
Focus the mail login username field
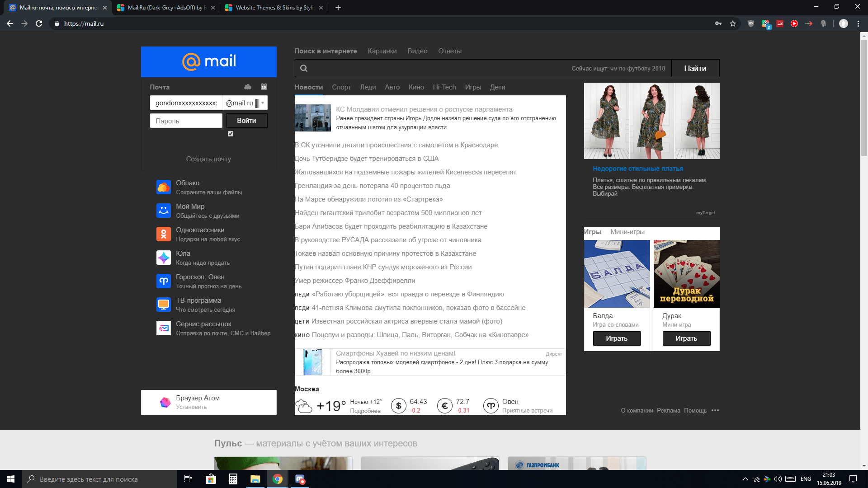point(186,103)
